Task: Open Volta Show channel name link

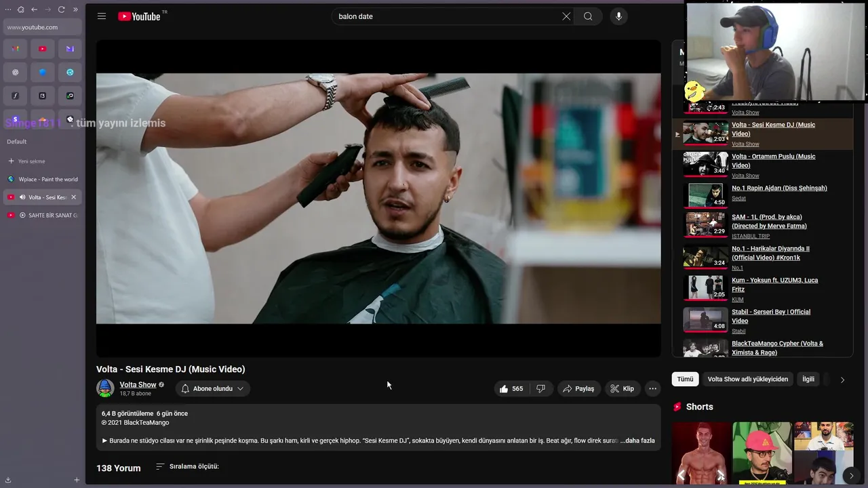Action: click(138, 384)
